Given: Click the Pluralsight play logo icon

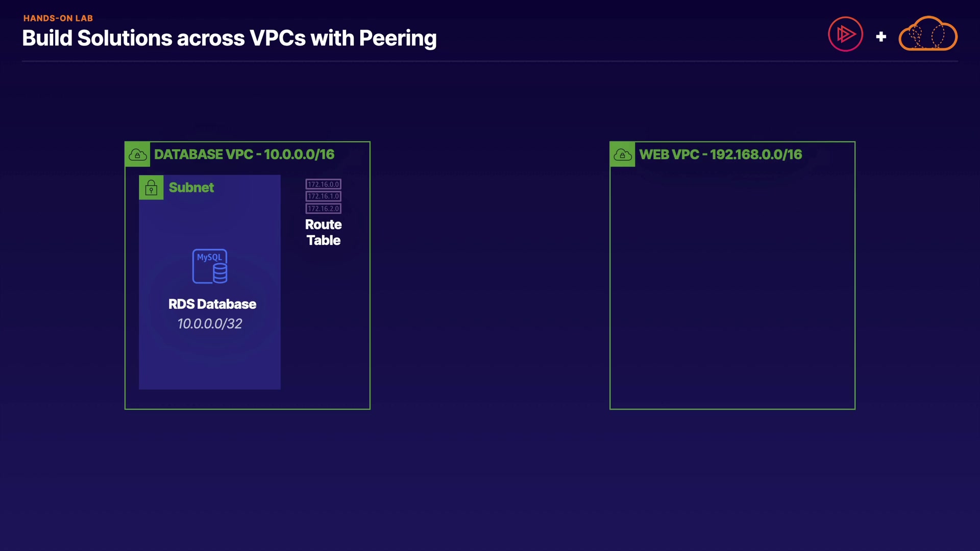Looking at the screenshot, I should [x=845, y=34].
